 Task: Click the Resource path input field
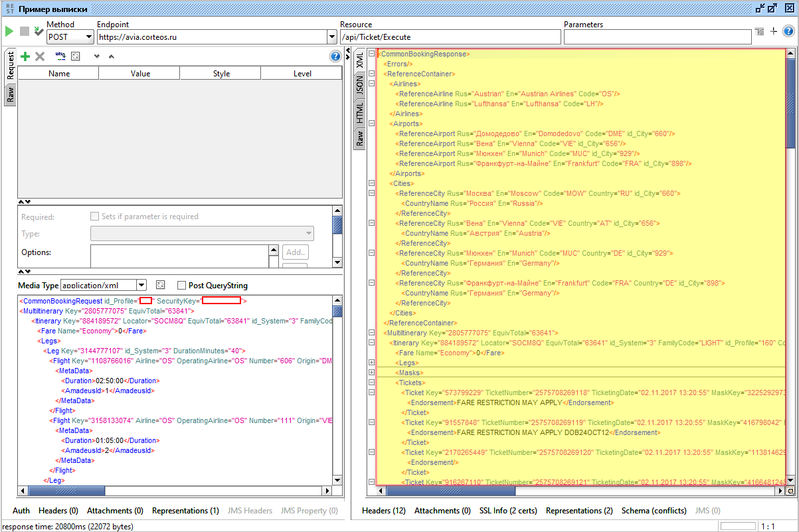(450, 37)
